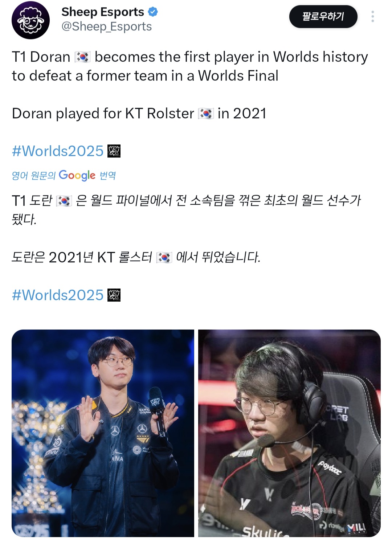Screen dimensions: 392x548
Task: Tap the Korean flag emoji after T1 Doran
Action: (x=82, y=57)
